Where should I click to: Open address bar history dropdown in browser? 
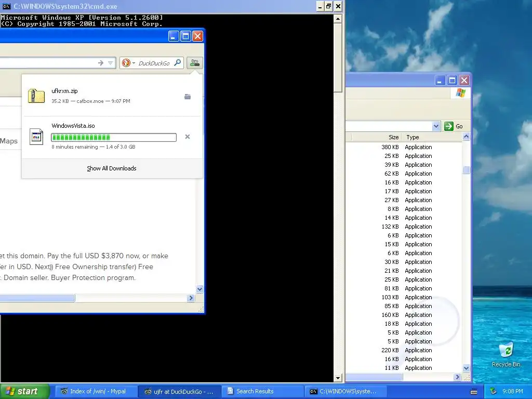[x=110, y=63]
